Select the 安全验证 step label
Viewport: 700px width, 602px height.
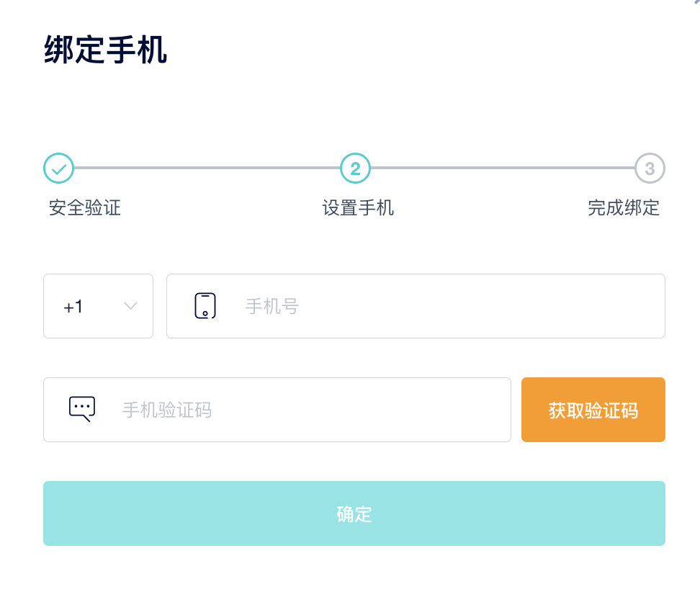[85, 208]
